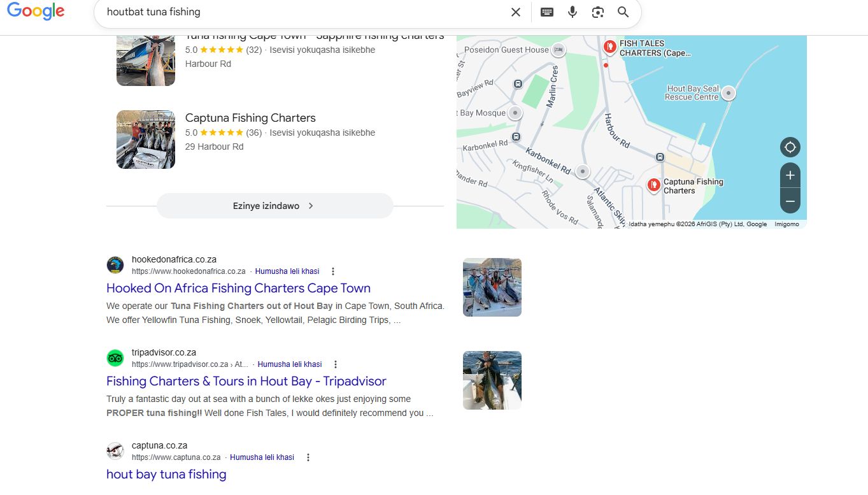Click the Bay Mosque map marker
The height and width of the screenshot is (495, 868).
[515, 113]
